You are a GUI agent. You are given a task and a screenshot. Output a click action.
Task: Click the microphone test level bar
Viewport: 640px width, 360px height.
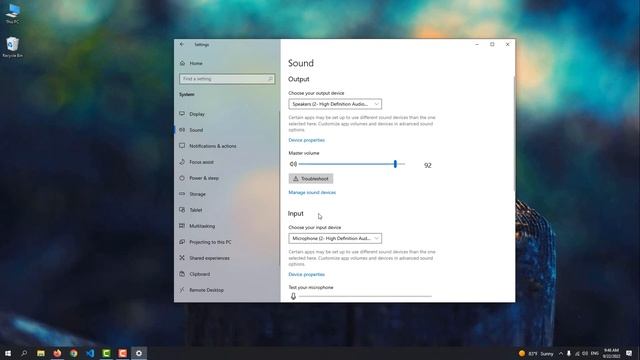pyautogui.click(x=365, y=296)
